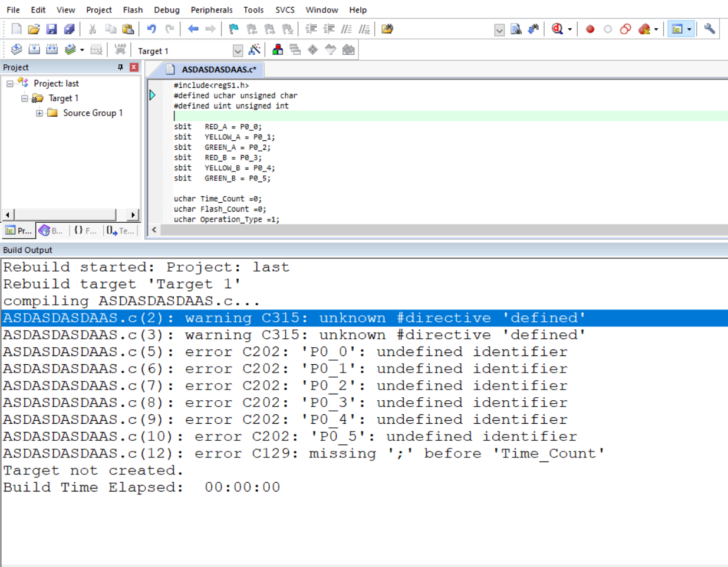Start or stop the debug session

tap(558, 29)
